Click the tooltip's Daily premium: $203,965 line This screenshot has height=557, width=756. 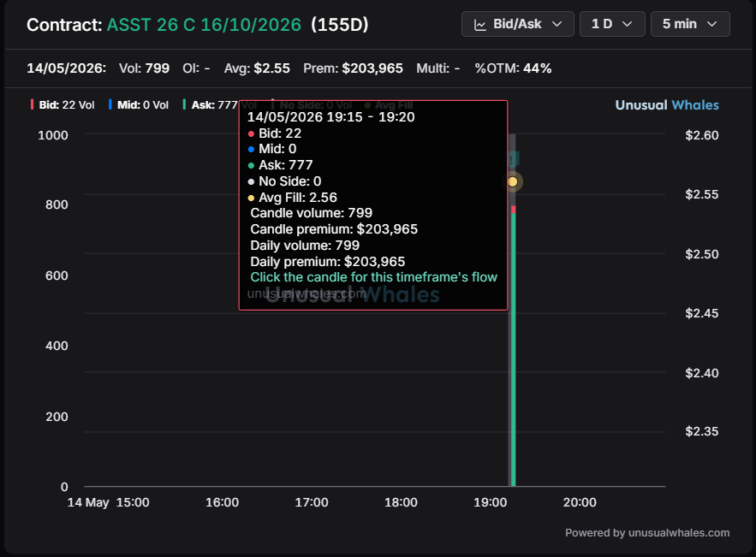(328, 262)
